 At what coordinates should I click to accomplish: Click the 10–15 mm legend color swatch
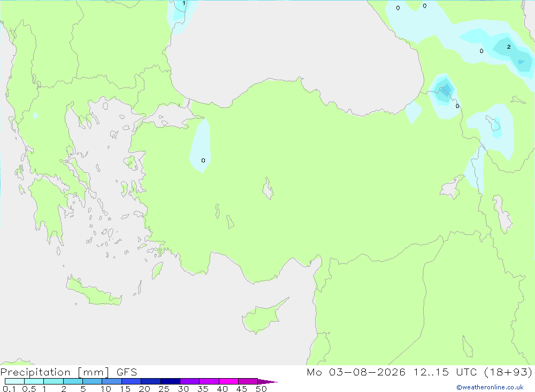coord(112,381)
